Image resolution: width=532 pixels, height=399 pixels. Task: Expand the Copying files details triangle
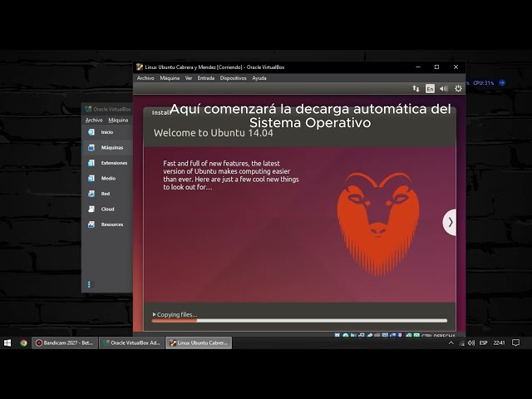click(x=155, y=314)
